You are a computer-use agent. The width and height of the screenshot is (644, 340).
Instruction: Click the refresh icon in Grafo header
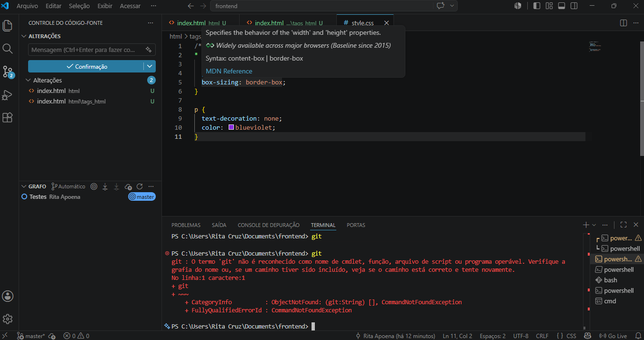pyautogui.click(x=140, y=186)
